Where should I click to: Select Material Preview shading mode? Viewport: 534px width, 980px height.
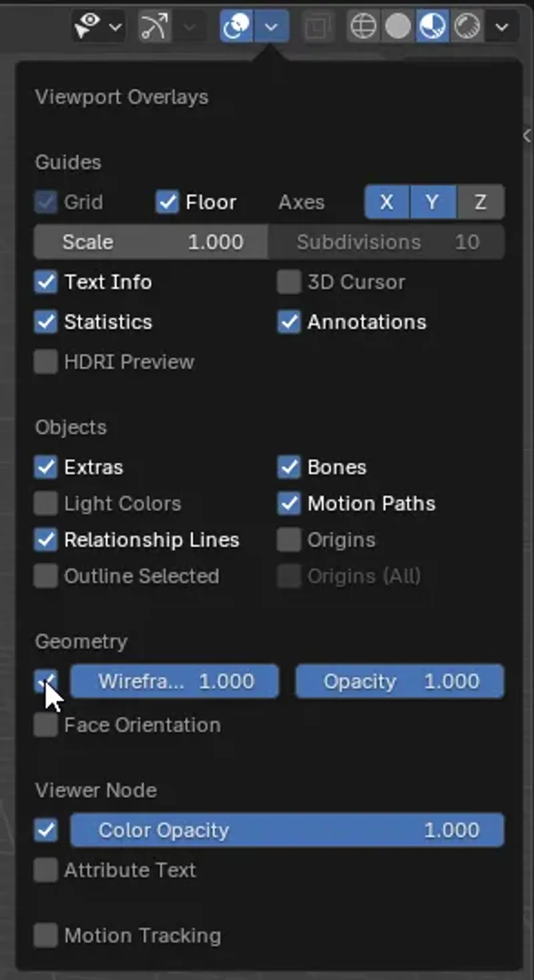point(434,27)
